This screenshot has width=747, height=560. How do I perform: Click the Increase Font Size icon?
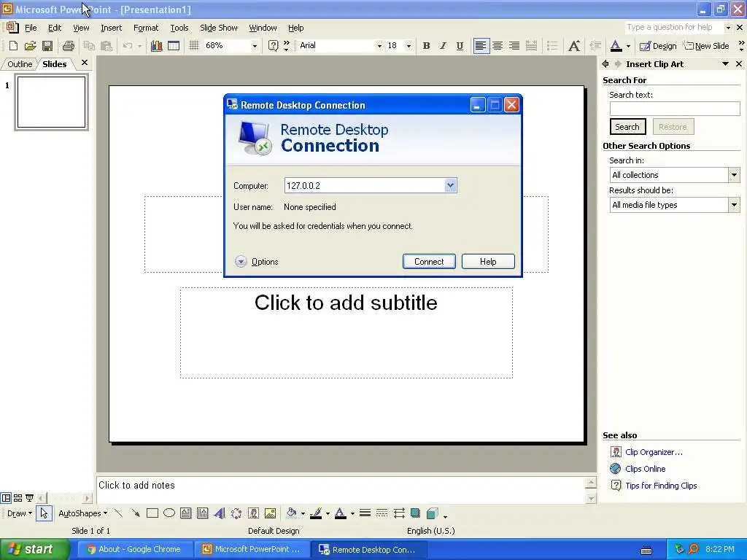coord(574,46)
